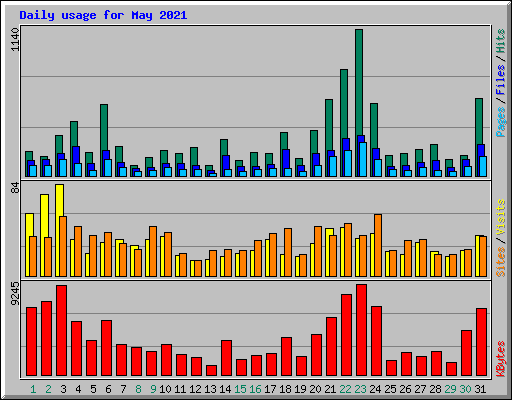Click the orange sites bar for day 24
This screenshot has height=400, width=512.
tap(378, 245)
